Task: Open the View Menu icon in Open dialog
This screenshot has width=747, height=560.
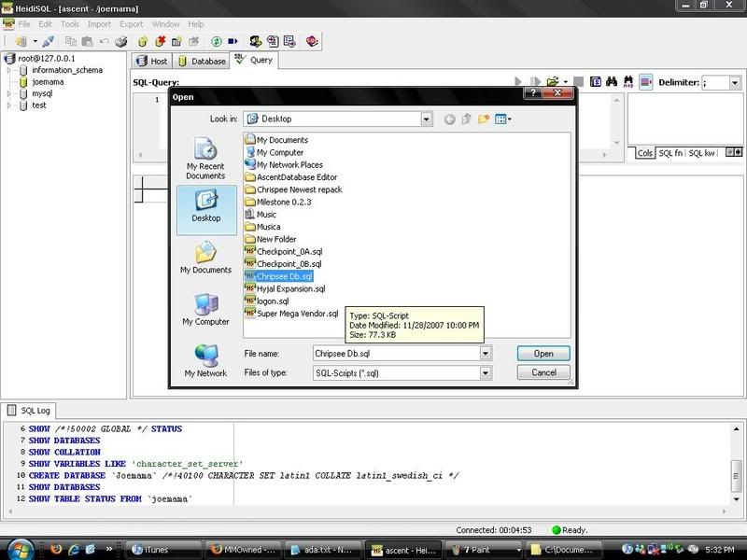Action: [502, 119]
